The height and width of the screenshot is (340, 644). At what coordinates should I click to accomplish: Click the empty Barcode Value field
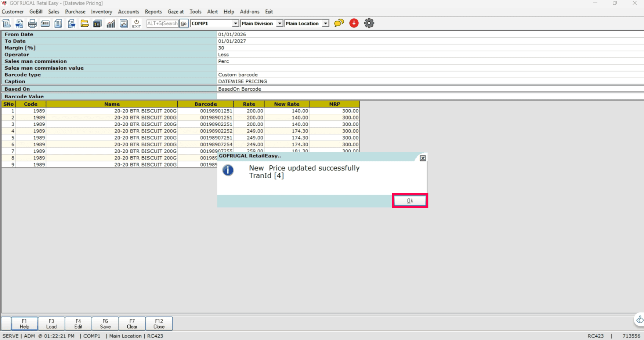430,96
